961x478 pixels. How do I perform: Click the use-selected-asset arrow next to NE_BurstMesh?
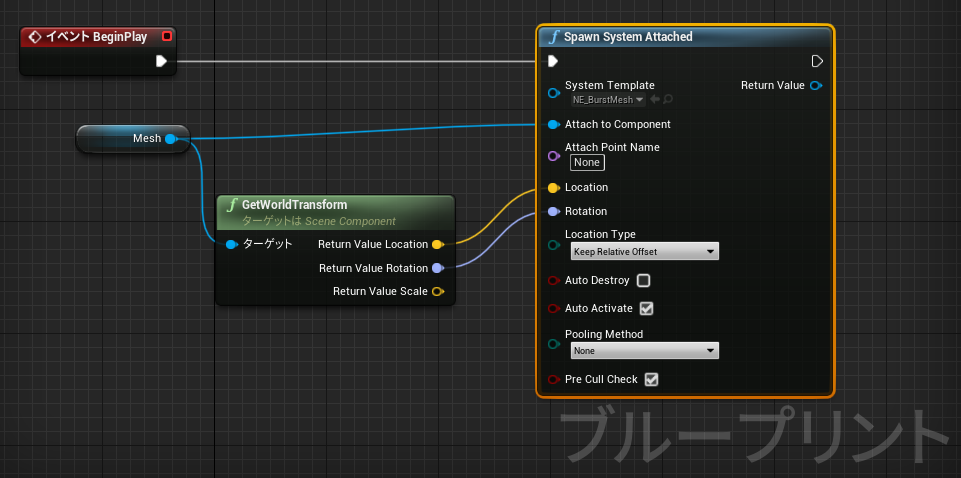pos(655,99)
